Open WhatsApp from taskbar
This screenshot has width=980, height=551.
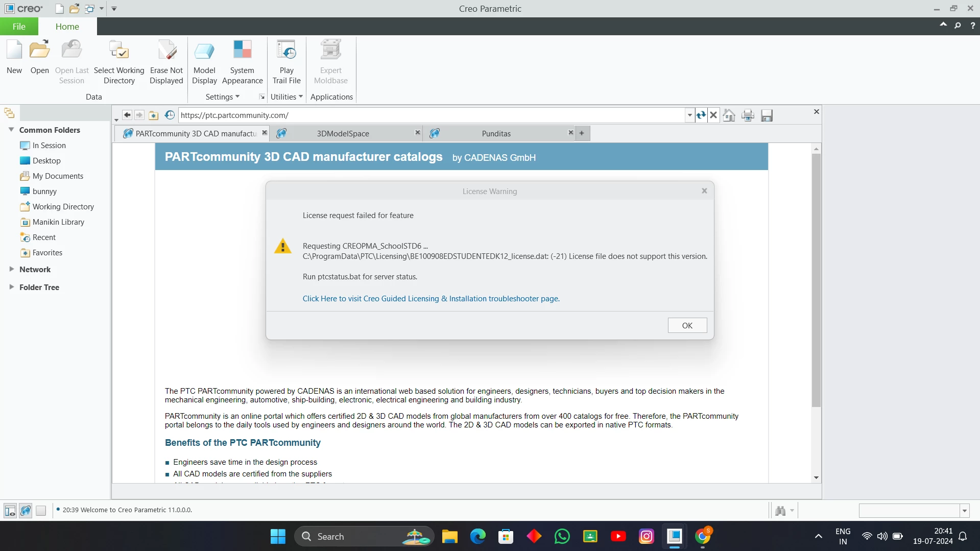[x=562, y=536]
